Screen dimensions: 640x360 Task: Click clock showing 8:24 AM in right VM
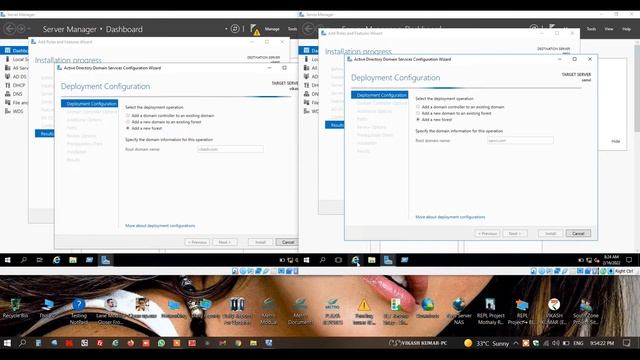point(611,260)
